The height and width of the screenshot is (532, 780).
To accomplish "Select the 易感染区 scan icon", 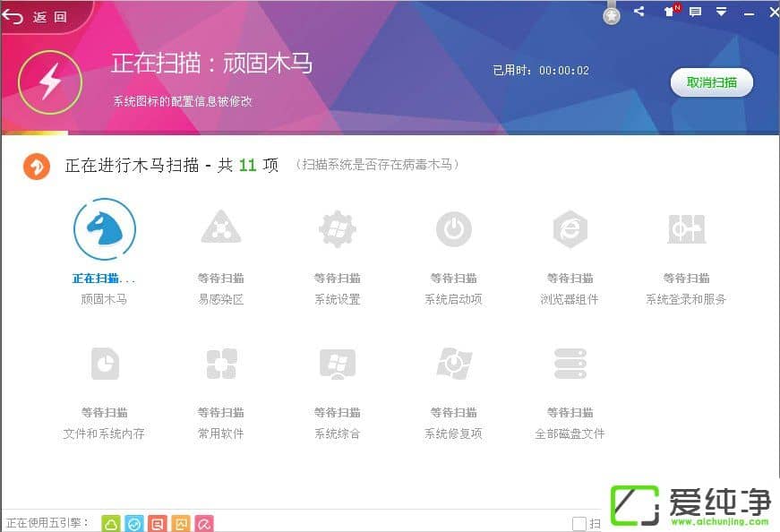I will 220,229.
